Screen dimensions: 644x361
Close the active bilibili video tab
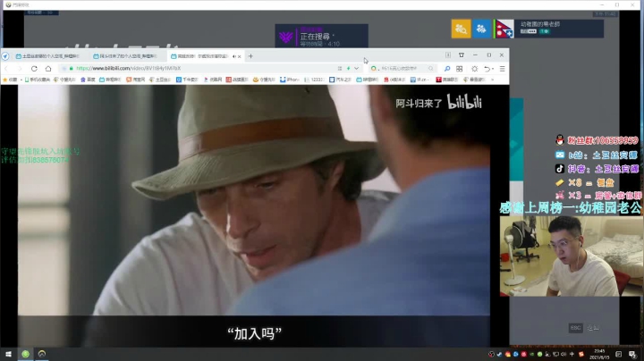[240, 56]
